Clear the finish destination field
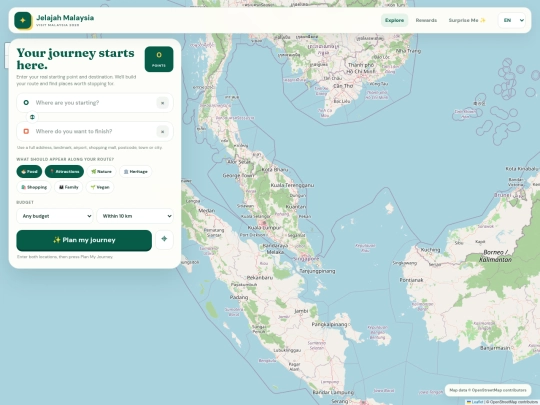540x405 pixels. (163, 131)
